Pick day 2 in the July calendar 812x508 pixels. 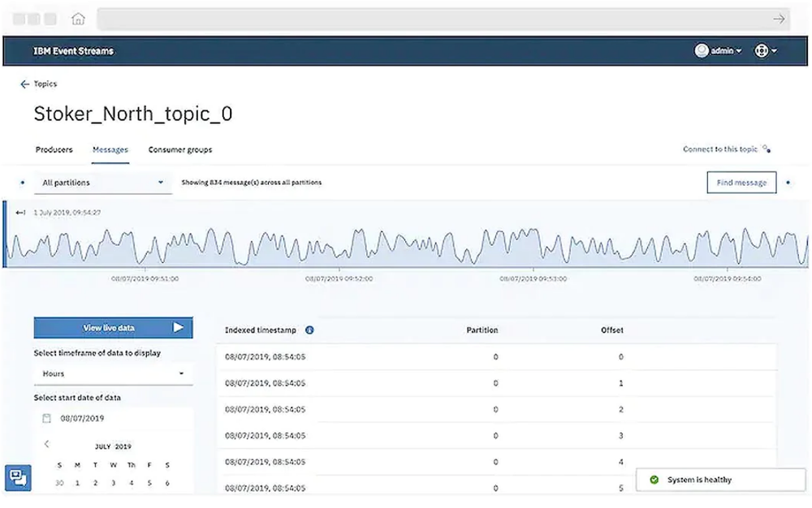pyautogui.click(x=95, y=483)
